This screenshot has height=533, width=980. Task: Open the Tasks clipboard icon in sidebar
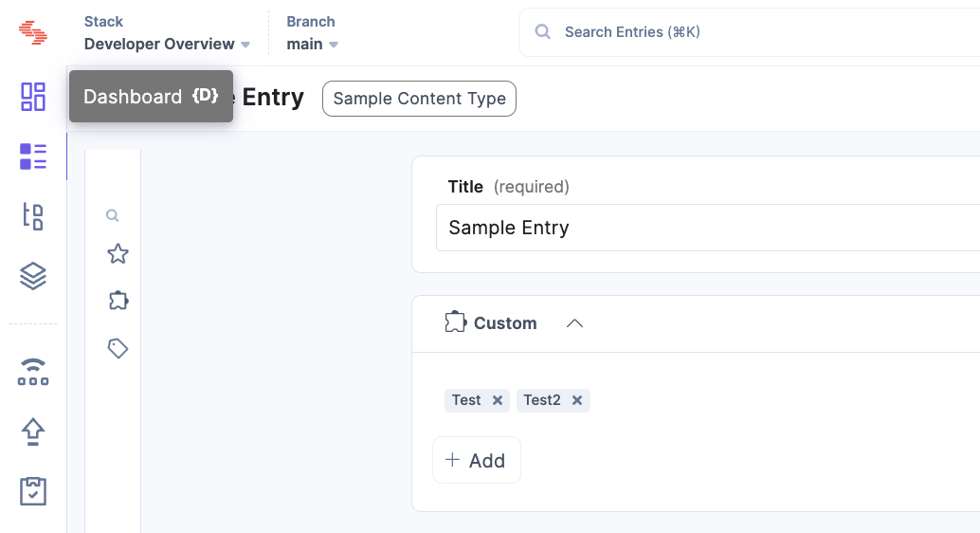tap(33, 491)
